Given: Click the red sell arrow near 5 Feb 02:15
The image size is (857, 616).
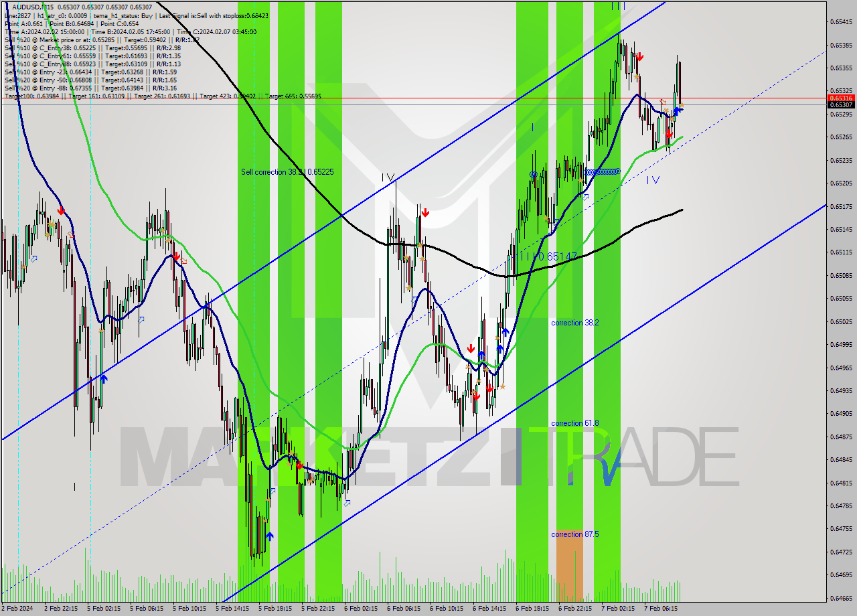Looking at the screenshot, I should click(61, 210).
